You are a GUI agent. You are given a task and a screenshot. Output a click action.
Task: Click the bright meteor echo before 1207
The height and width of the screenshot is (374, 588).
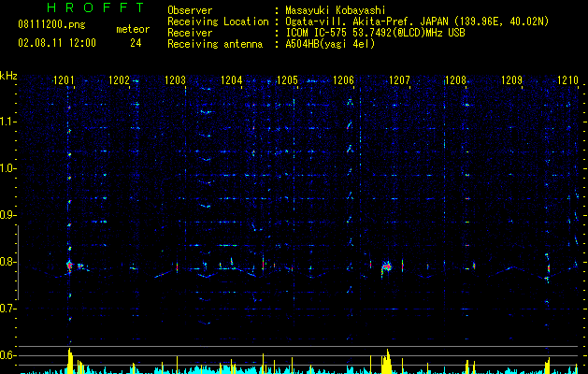[387, 267]
